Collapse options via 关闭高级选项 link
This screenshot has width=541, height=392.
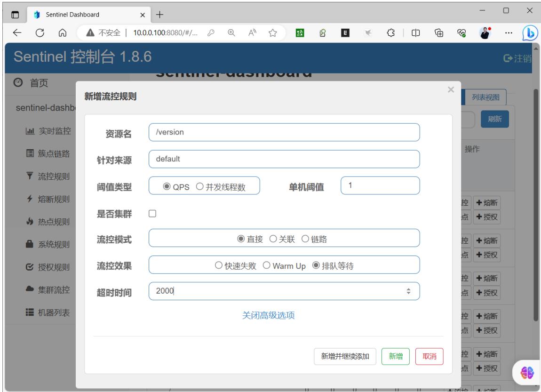tap(269, 315)
